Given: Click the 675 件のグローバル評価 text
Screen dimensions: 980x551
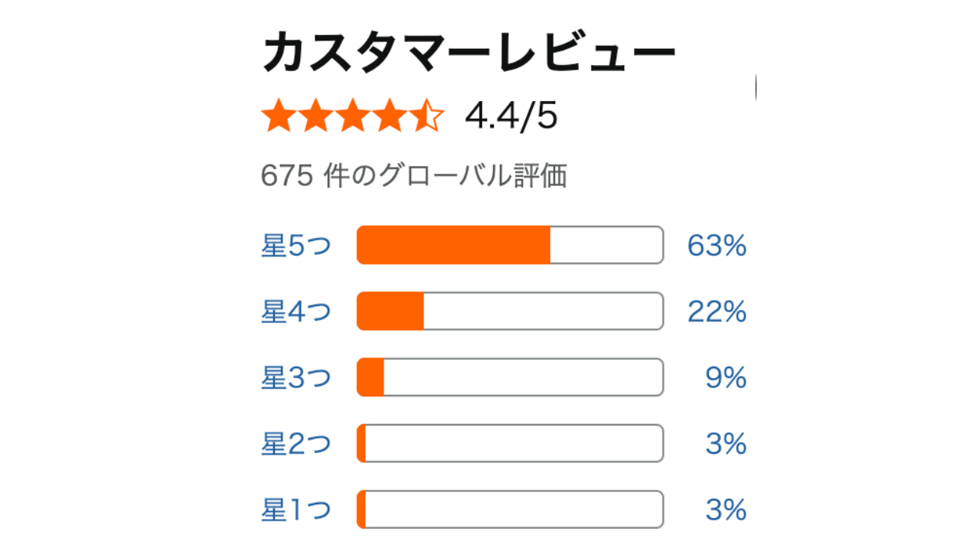Looking at the screenshot, I should point(413,177).
